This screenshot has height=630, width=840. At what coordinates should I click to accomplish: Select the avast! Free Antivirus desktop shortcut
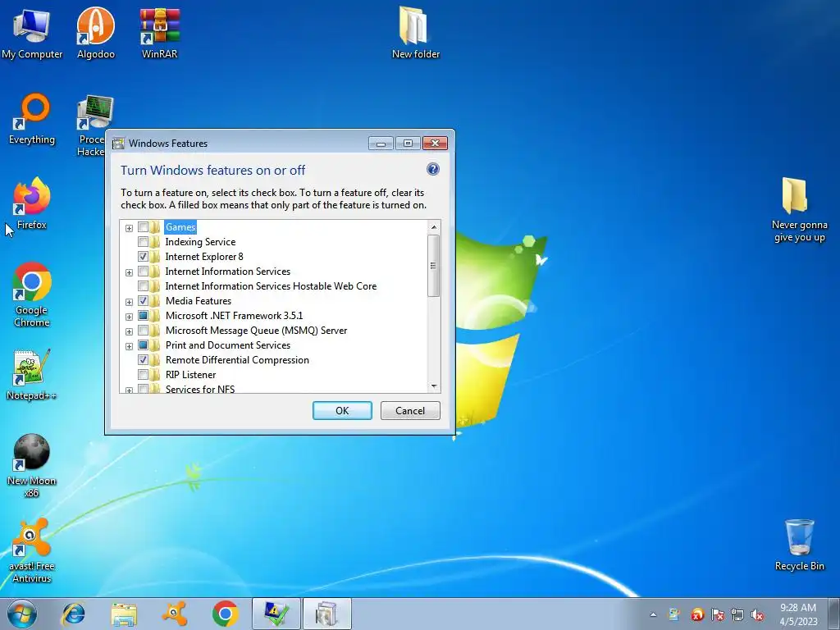tap(32, 550)
